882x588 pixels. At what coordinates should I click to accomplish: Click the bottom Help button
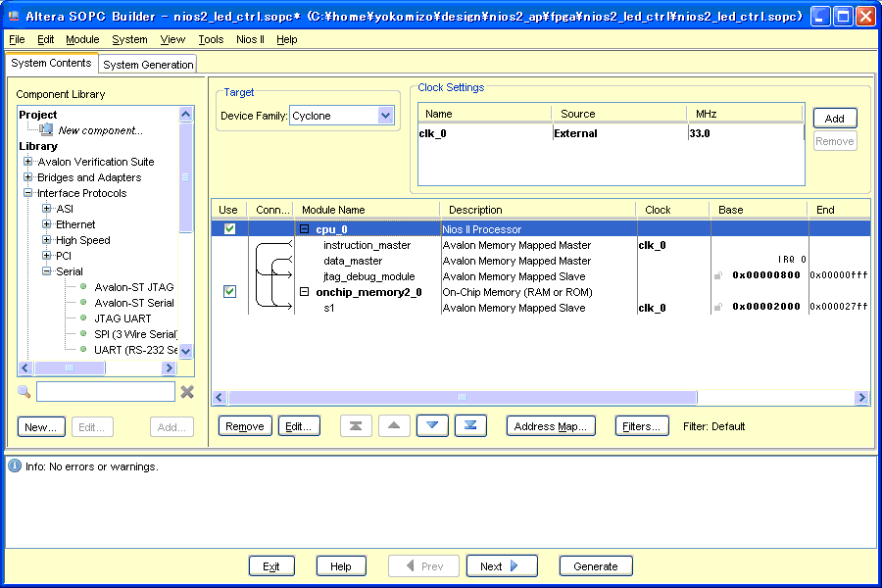(x=341, y=566)
